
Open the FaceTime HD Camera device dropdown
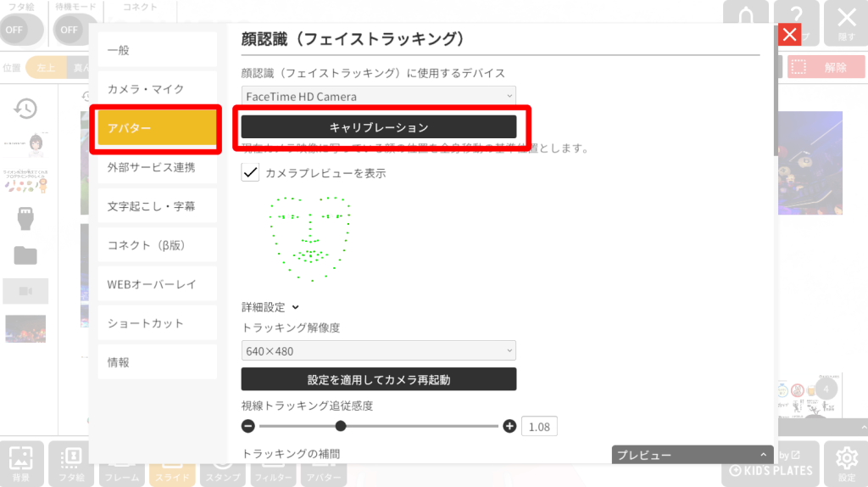pyautogui.click(x=379, y=97)
